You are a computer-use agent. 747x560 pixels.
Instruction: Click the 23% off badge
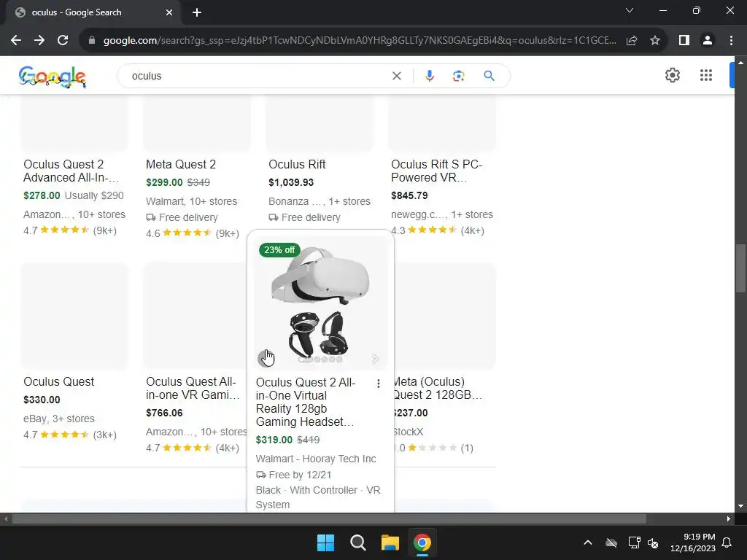pos(279,249)
